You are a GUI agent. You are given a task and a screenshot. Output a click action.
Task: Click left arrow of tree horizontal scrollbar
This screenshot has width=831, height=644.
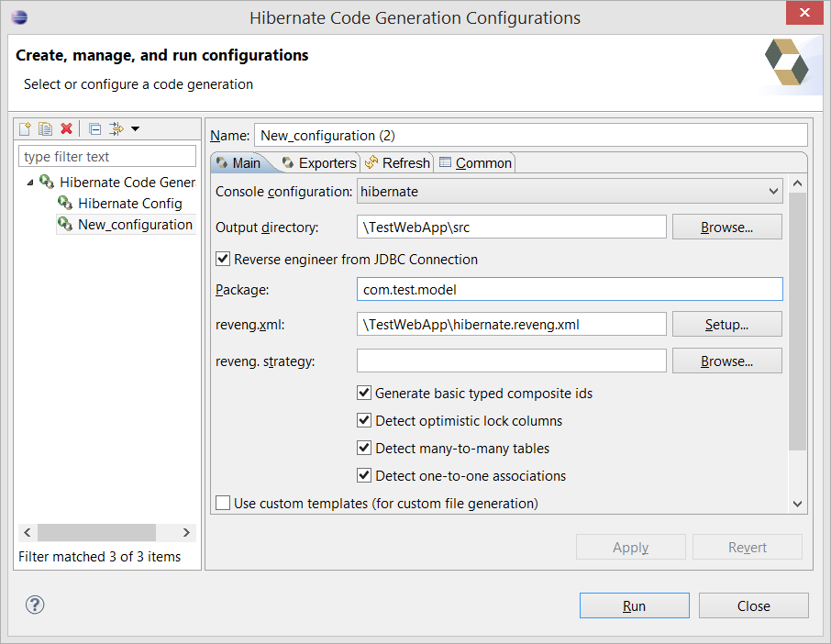pos(28,532)
